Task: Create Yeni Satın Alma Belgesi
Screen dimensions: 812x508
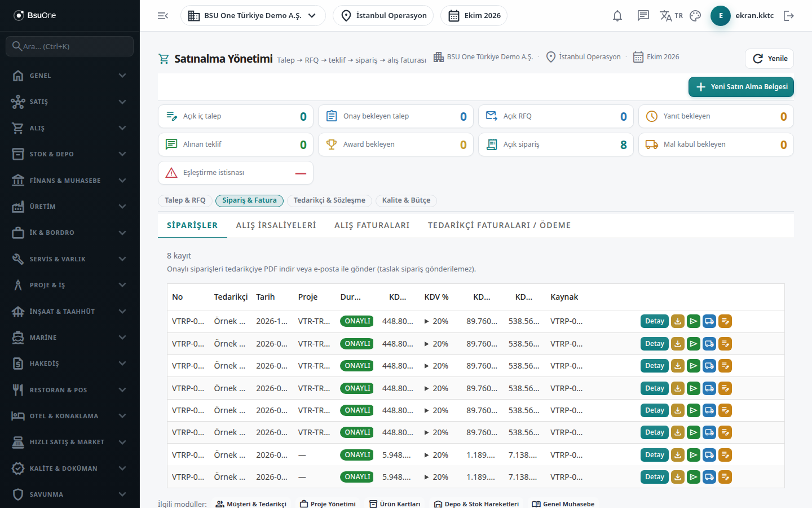Action: (x=741, y=87)
